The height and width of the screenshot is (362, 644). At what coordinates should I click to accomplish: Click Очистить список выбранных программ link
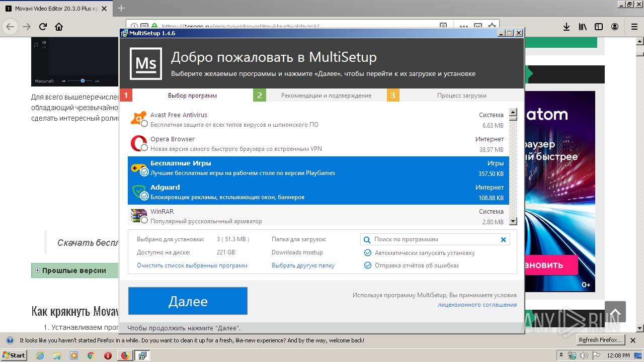[x=192, y=265]
